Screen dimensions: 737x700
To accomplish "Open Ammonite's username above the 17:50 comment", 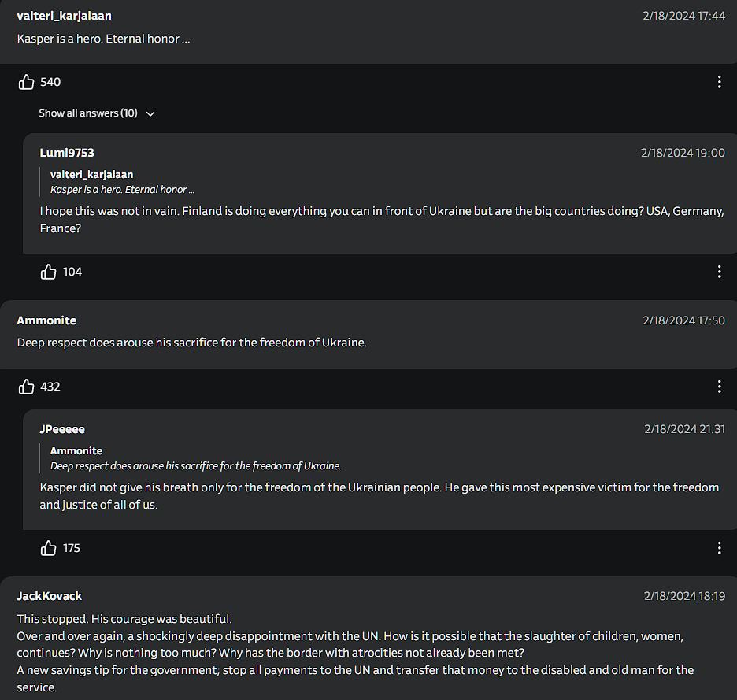I will click(x=46, y=320).
